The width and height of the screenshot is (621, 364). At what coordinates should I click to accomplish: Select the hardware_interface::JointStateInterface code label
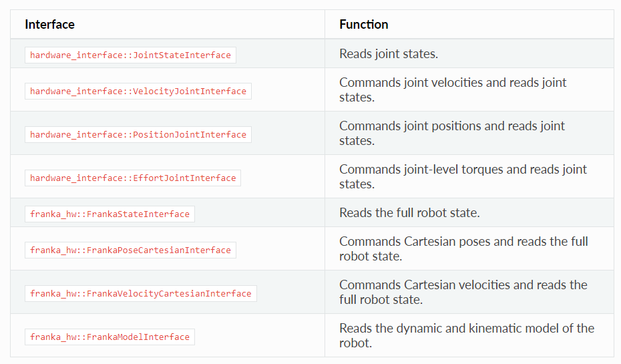coord(130,55)
